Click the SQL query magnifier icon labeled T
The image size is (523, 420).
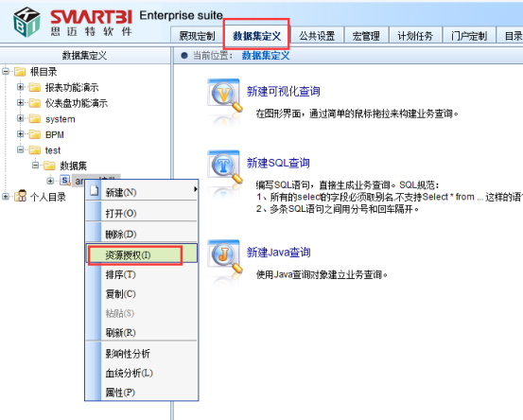(x=224, y=166)
